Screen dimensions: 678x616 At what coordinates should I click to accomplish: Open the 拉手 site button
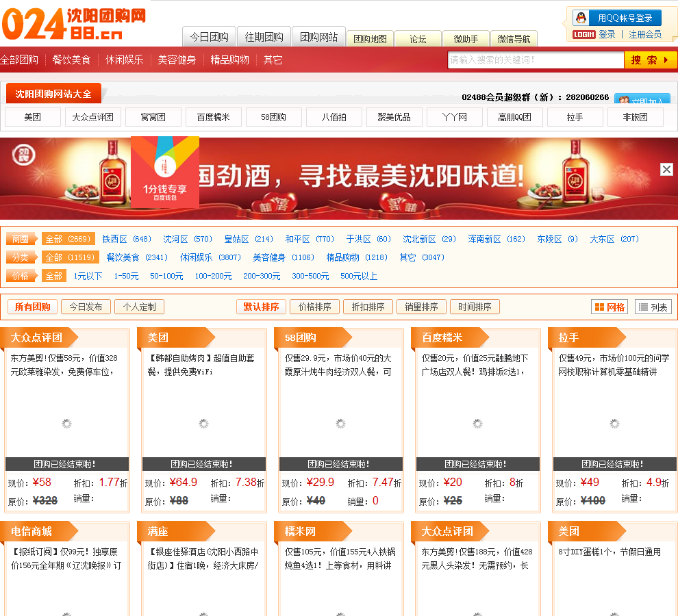[575, 117]
